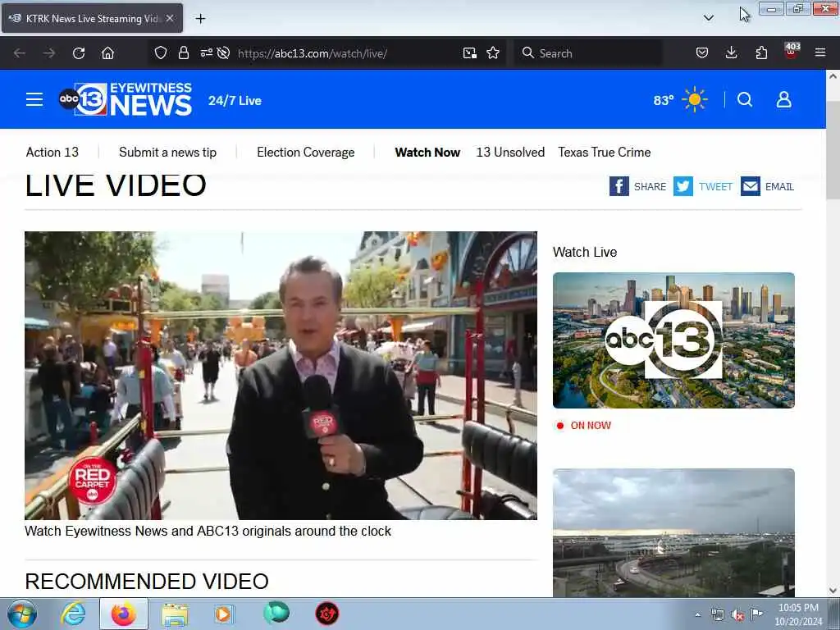The height and width of the screenshot is (630, 840).
Task: Open the extensions puzzle icon
Action: pyautogui.click(x=761, y=52)
